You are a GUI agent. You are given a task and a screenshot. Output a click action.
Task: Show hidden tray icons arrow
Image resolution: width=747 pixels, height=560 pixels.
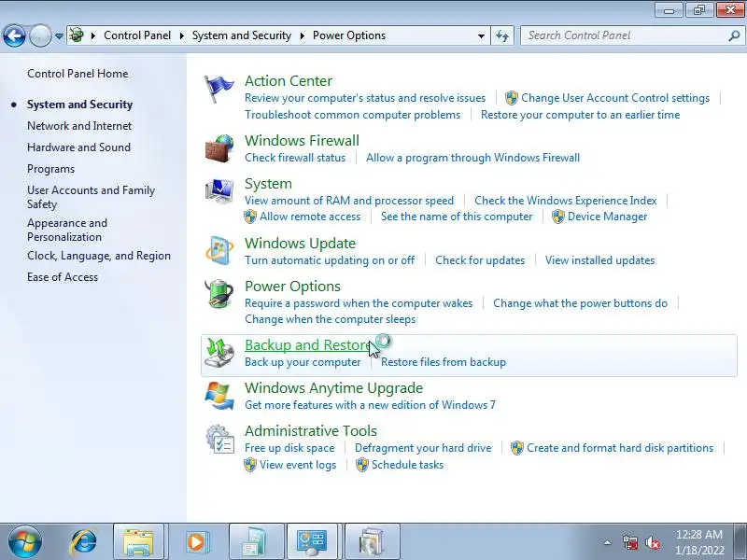(x=608, y=542)
